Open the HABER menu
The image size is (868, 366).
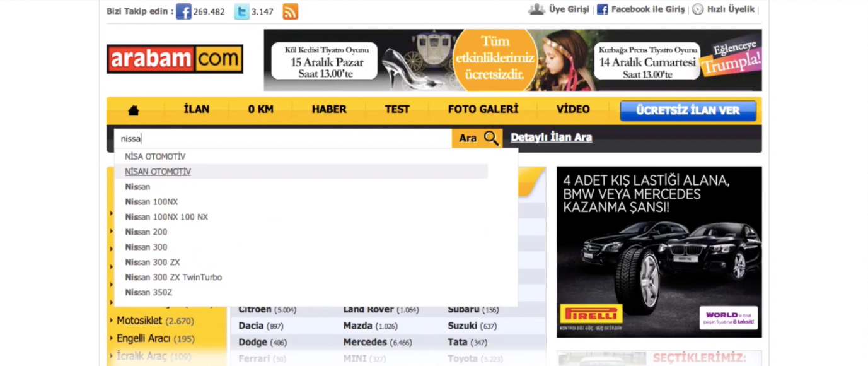coord(329,109)
